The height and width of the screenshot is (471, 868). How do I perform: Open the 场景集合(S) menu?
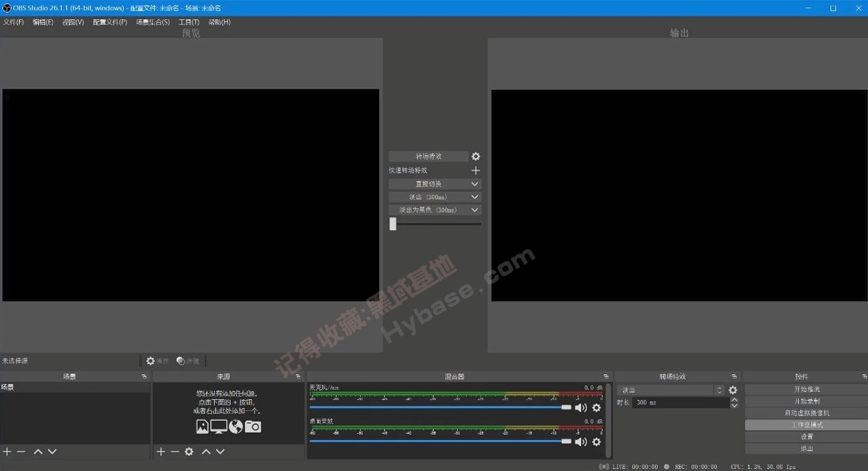click(152, 21)
